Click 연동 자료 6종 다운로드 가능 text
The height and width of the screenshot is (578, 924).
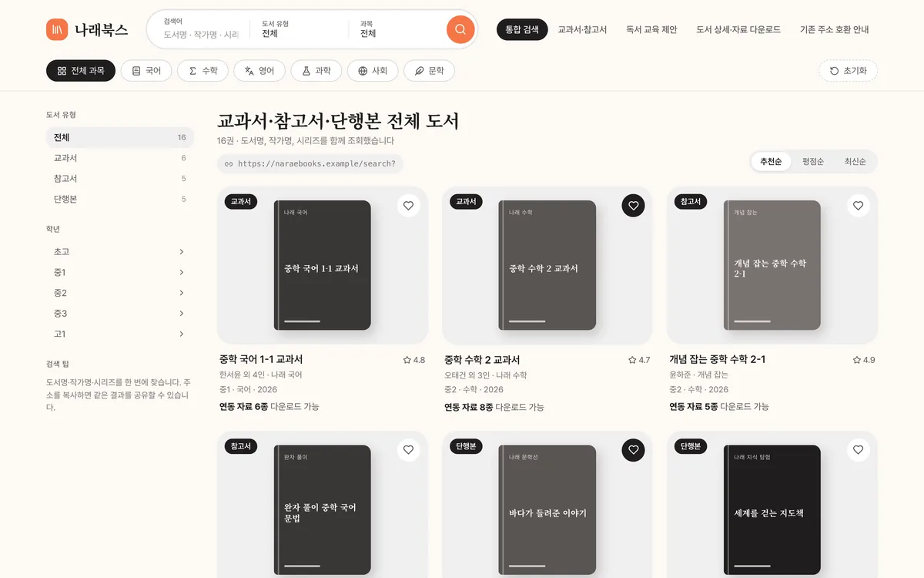click(269, 407)
